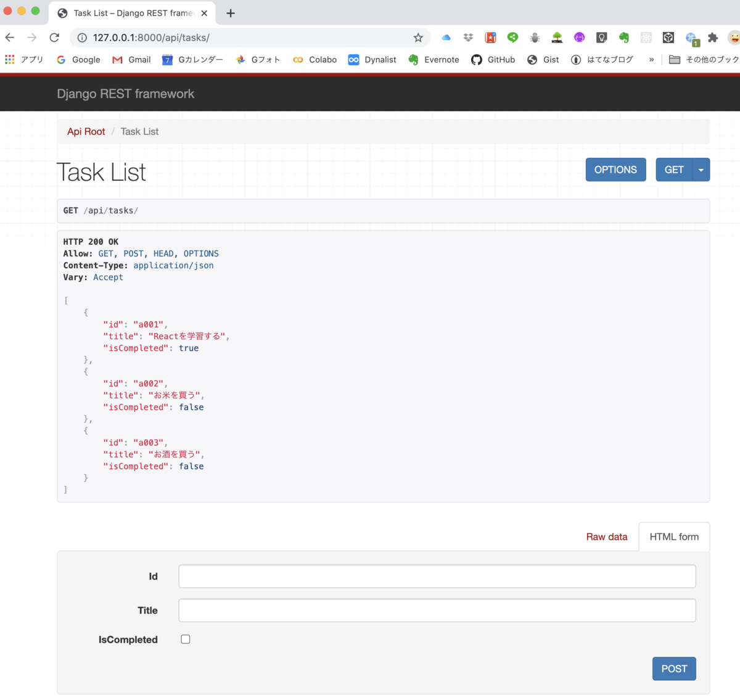Go to Api Root breadcrumb
Image resolution: width=740 pixels, height=700 pixels.
pyautogui.click(x=86, y=131)
